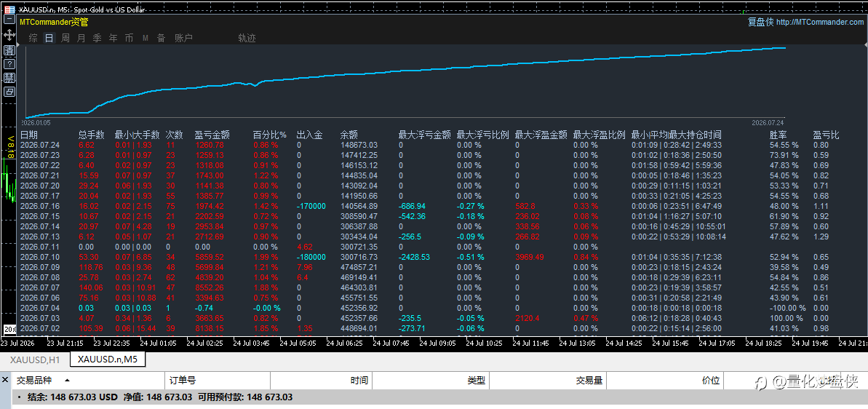Click the 禁 disable icon in sidebar

coord(9,77)
